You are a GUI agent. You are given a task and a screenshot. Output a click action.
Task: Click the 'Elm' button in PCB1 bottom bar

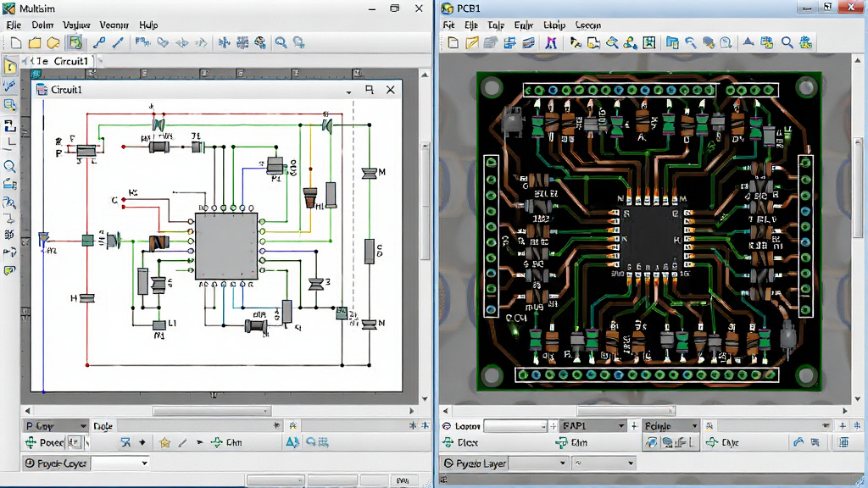point(572,442)
